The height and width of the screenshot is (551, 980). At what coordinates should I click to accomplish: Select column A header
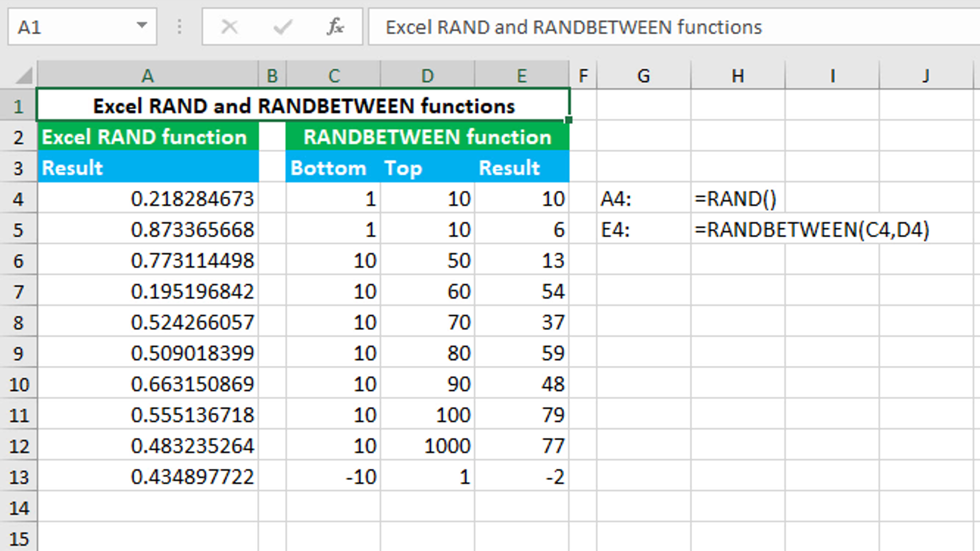(148, 76)
